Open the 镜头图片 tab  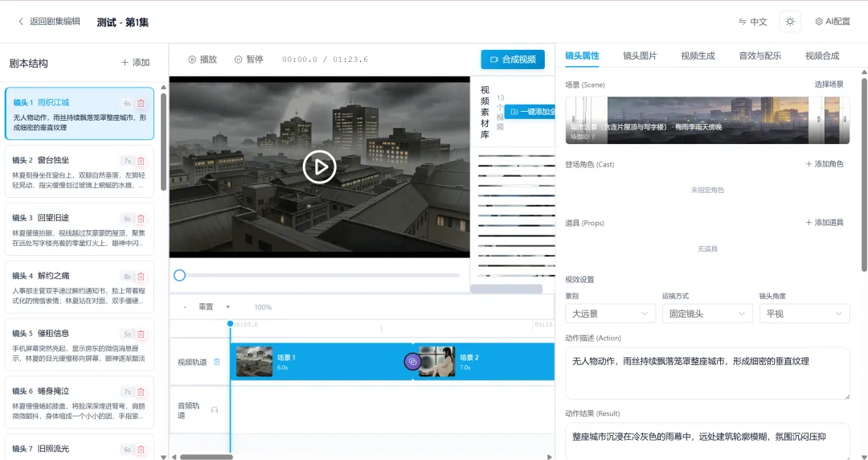[x=640, y=55]
